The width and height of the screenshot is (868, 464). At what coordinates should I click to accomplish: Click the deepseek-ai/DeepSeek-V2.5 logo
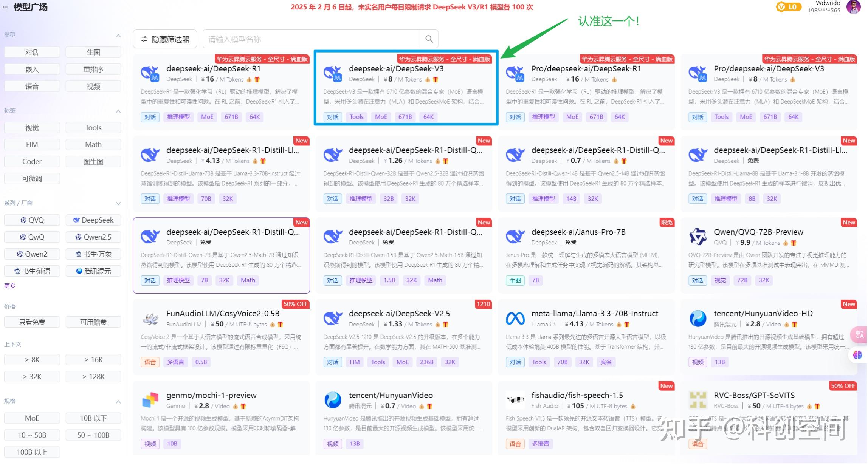pos(333,319)
